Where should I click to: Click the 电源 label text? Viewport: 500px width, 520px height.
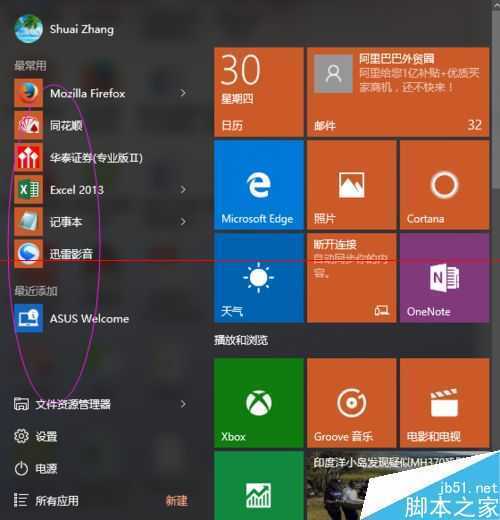coord(46,469)
